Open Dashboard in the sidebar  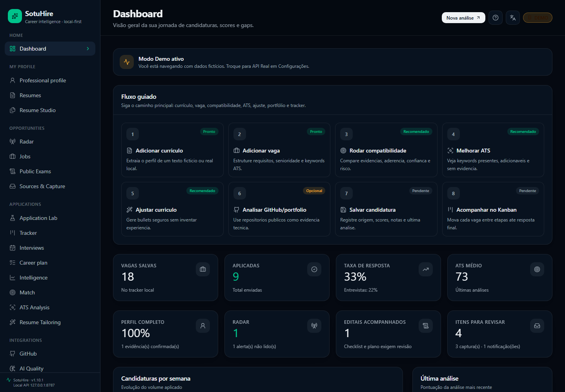click(50, 49)
